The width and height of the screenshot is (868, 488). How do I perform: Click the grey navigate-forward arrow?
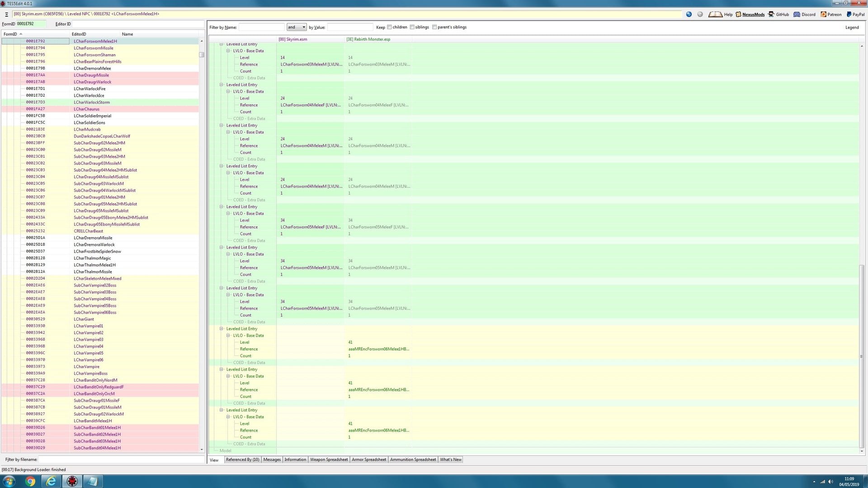pos(700,14)
